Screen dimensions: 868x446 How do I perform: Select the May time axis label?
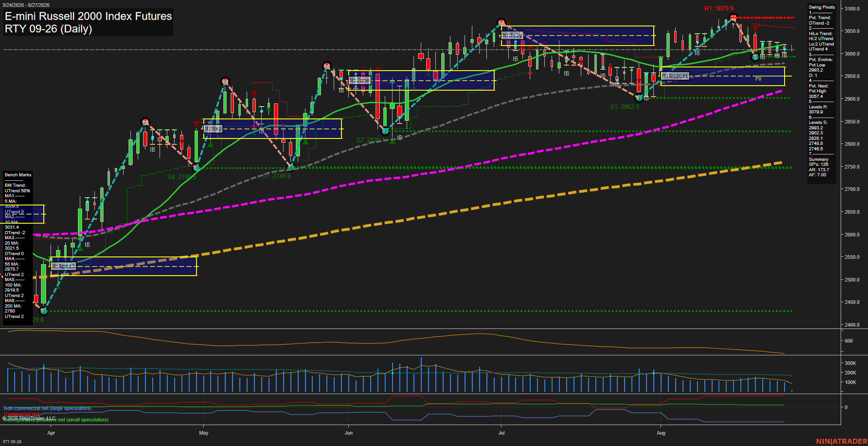204,433
